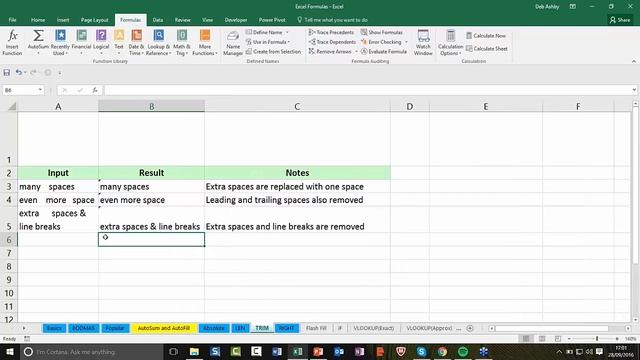Open Recently Used functions list
The image size is (640, 360).
tap(60, 42)
